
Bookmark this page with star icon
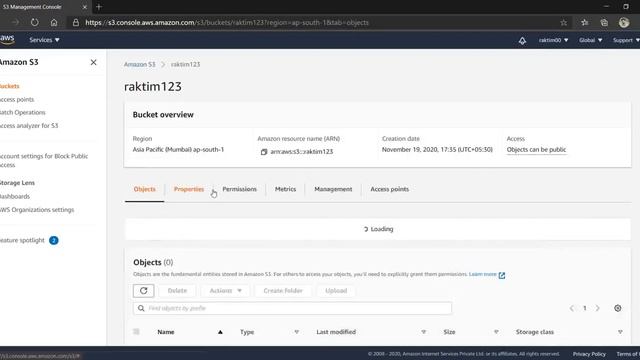click(563, 22)
